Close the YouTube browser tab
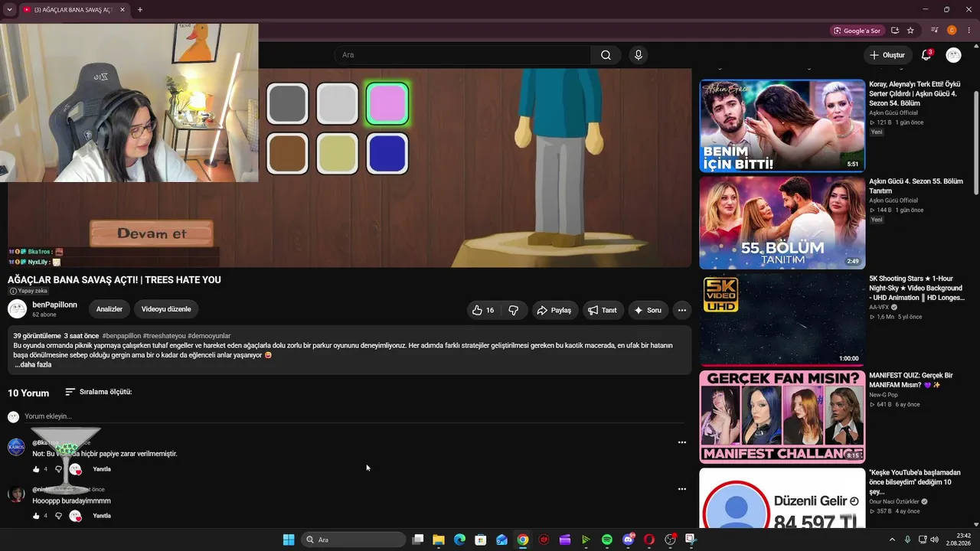 (x=122, y=10)
